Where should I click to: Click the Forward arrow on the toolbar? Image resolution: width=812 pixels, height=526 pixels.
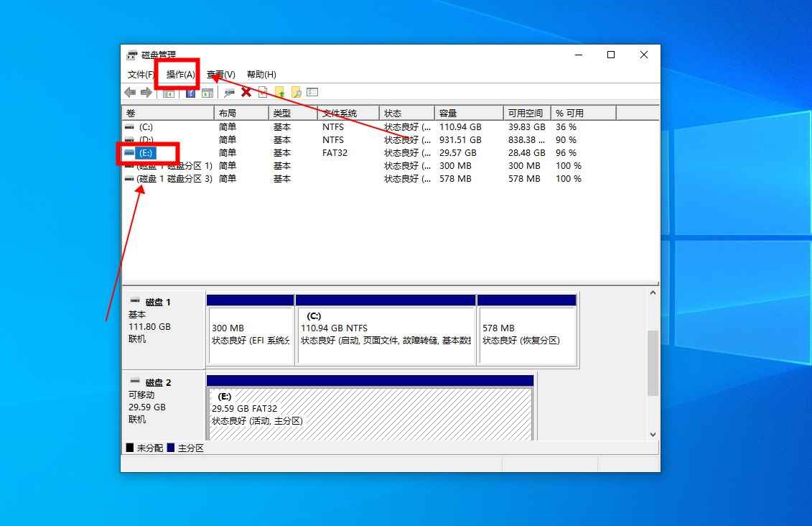point(147,92)
